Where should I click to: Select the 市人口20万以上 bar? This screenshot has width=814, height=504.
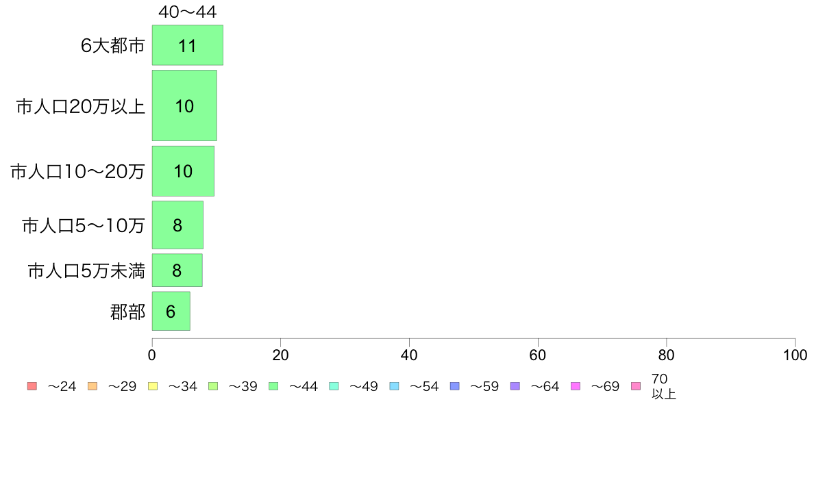(x=184, y=105)
